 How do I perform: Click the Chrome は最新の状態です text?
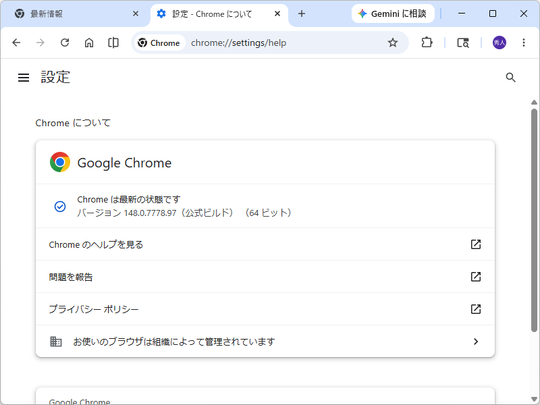pyautogui.click(x=128, y=199)
